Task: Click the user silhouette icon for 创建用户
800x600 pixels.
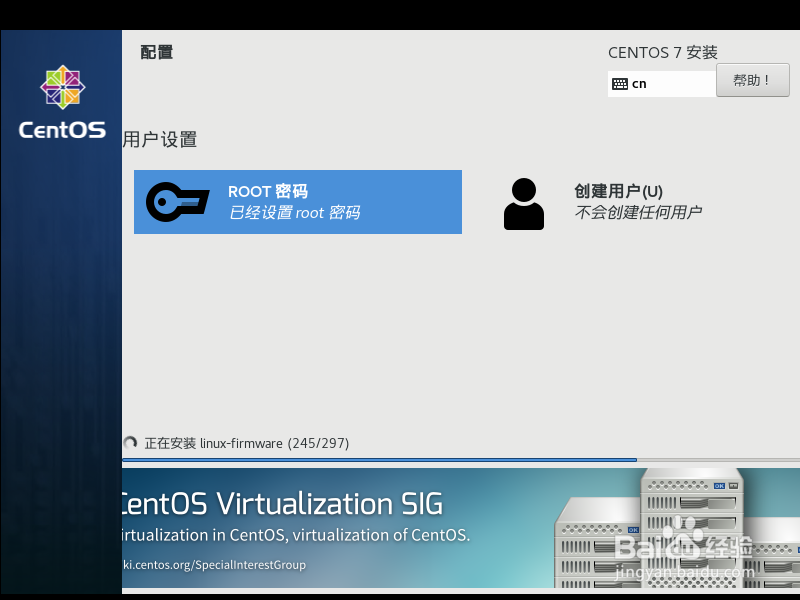Action: (x=524, y=203)
